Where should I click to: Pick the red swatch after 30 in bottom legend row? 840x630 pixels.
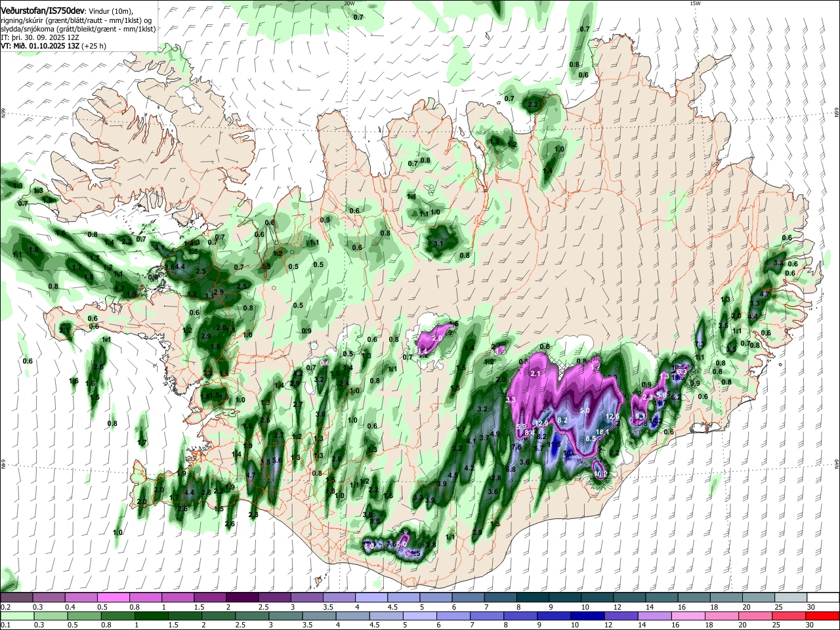(x=823, y=616)
